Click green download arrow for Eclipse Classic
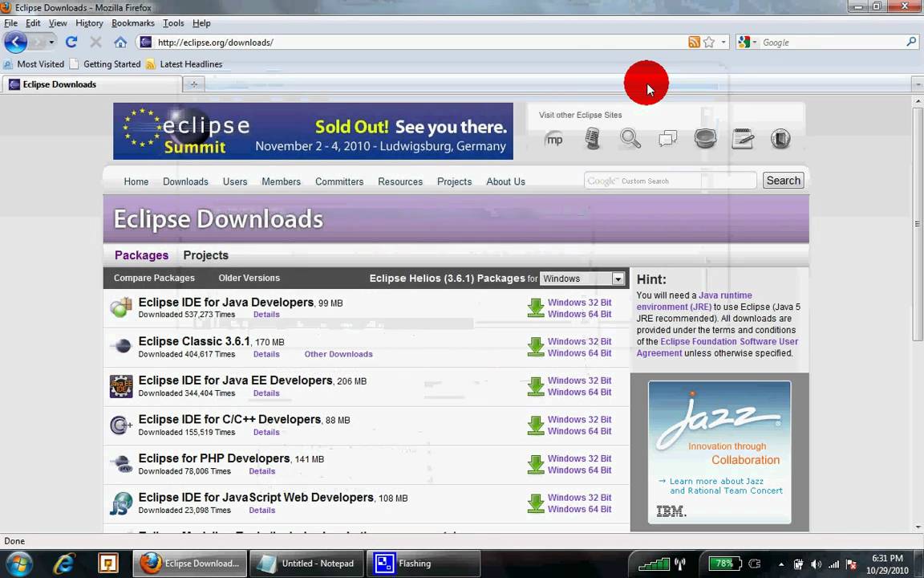 [536, 347]
